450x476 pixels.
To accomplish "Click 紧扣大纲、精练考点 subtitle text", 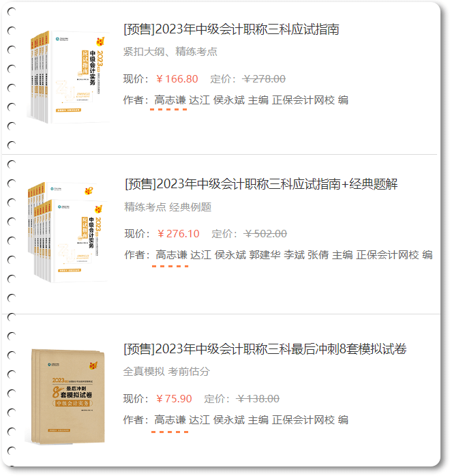I will 170,52.
